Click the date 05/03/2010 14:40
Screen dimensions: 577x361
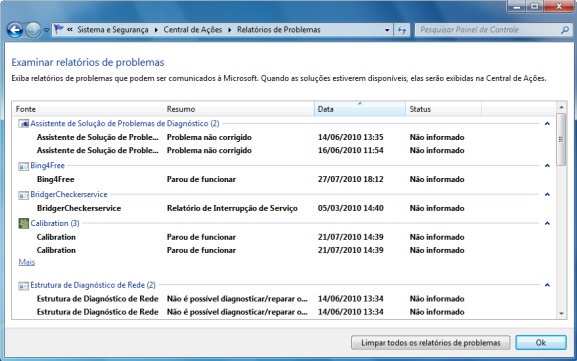(x=351, y=208)
